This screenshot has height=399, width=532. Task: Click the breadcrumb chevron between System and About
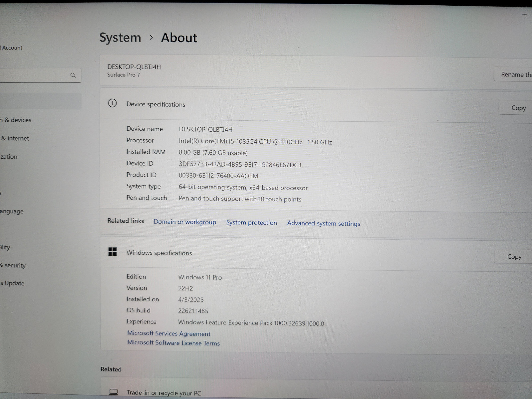pos(151,38)
